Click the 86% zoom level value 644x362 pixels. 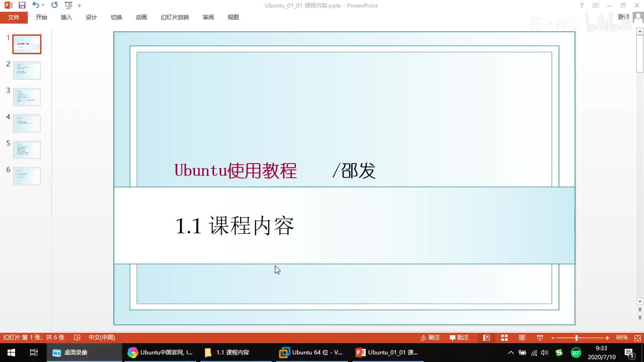coord(622,337)
